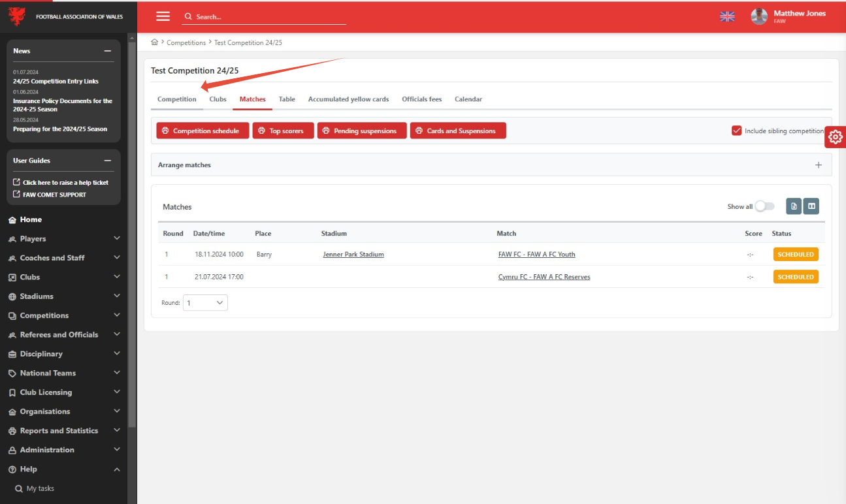846x504 pixels.
Task: Click SCHEDULED status for Cymru FC match
Action: coord(796,277)
